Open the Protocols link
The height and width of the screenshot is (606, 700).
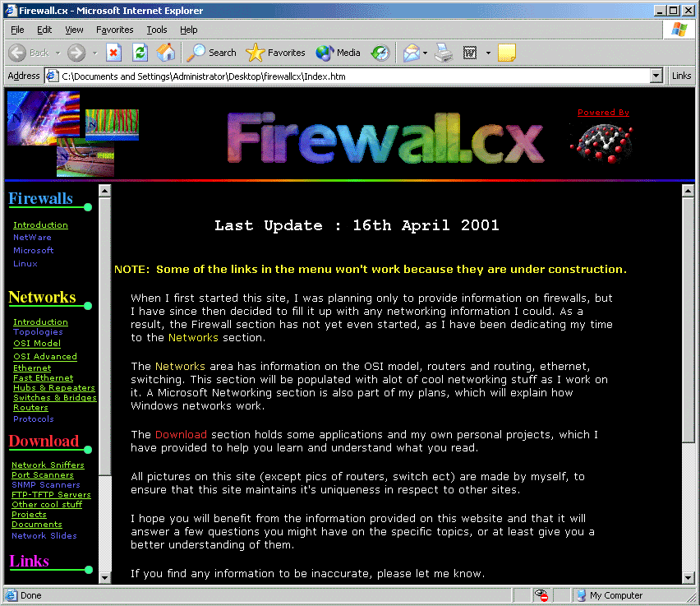34,419
